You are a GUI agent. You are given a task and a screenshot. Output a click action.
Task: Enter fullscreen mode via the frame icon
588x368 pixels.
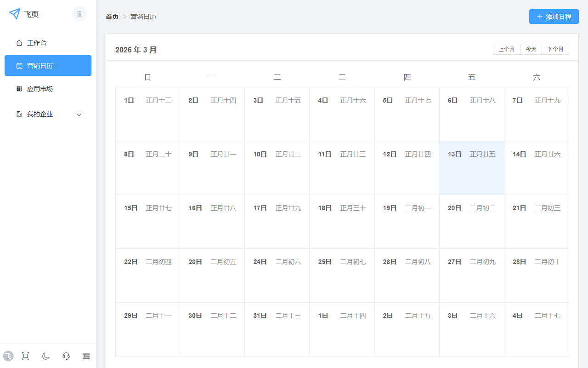coord(26,356)
